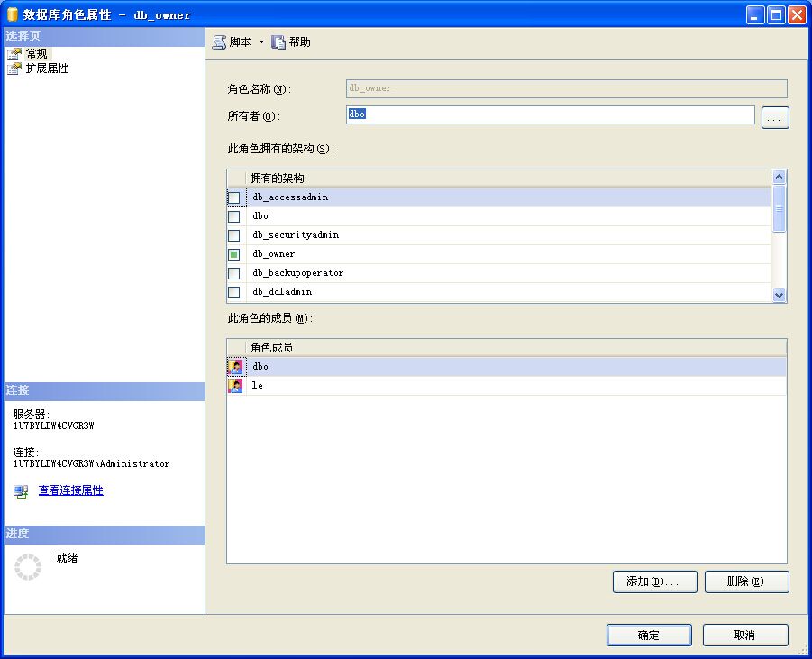Check the db_backupoperator schema checkbox

pyautogui.click(x=234, y=273)
